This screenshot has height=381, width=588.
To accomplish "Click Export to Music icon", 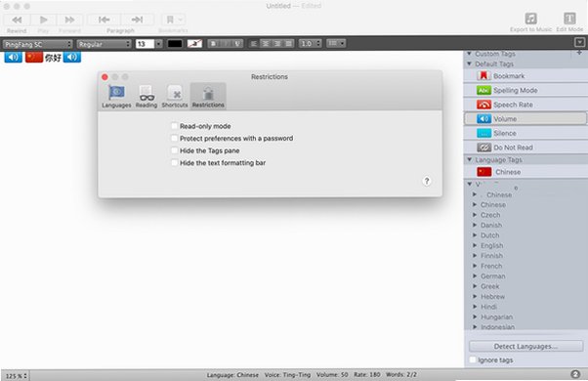I will (x=530, y=19).
